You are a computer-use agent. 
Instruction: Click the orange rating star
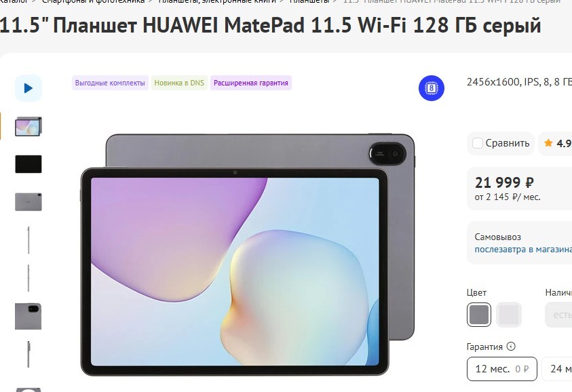[x=548, y=143]
